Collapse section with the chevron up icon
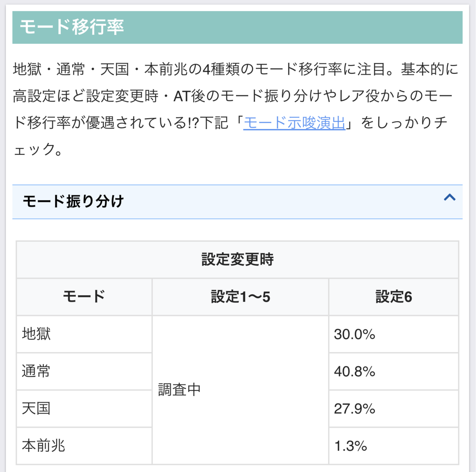476x472 pixels. 449,197
